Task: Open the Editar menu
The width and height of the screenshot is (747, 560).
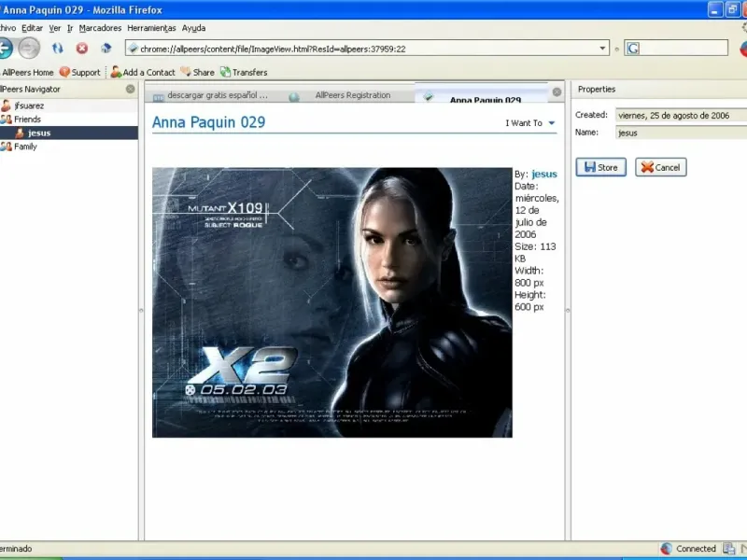Action: [x=32, y=28]
